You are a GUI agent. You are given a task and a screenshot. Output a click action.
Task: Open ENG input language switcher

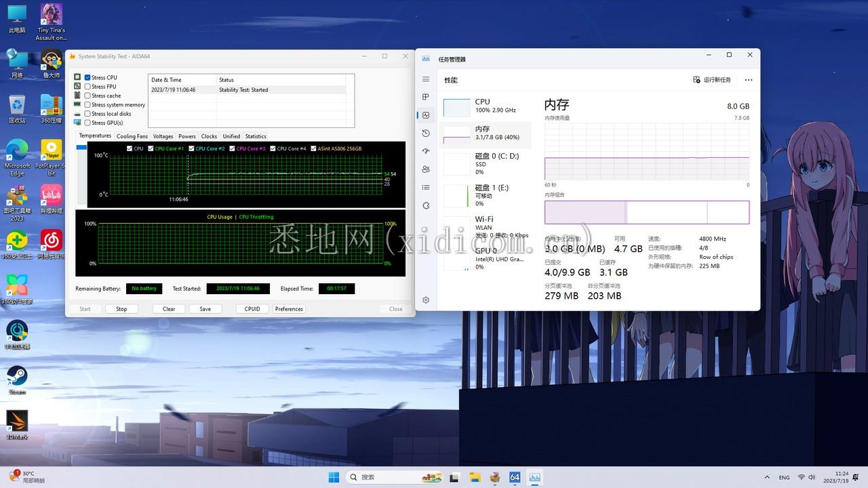[784, 477]
